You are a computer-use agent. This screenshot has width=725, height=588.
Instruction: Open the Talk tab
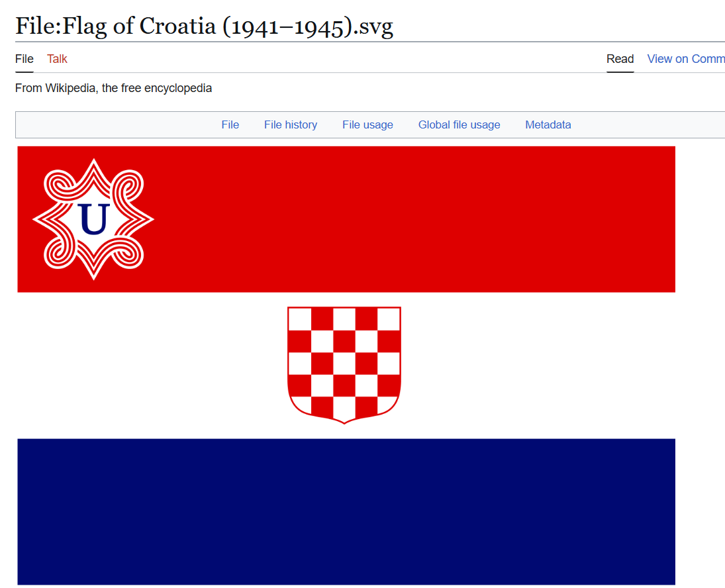tap(57, 59)
